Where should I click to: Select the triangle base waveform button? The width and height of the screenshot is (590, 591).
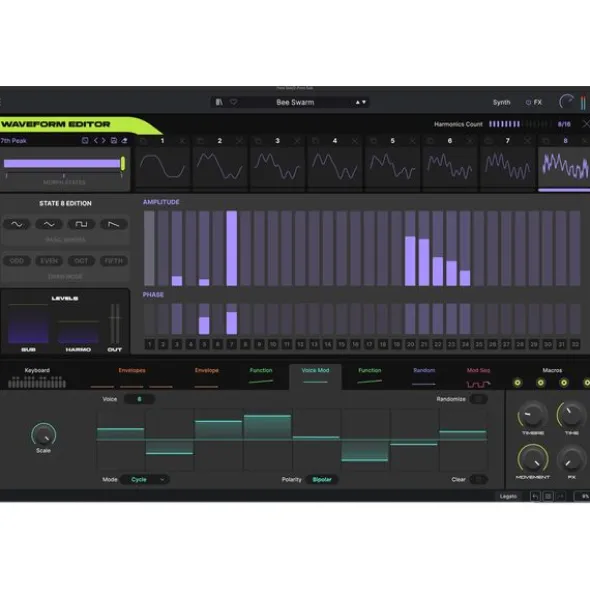49,224
